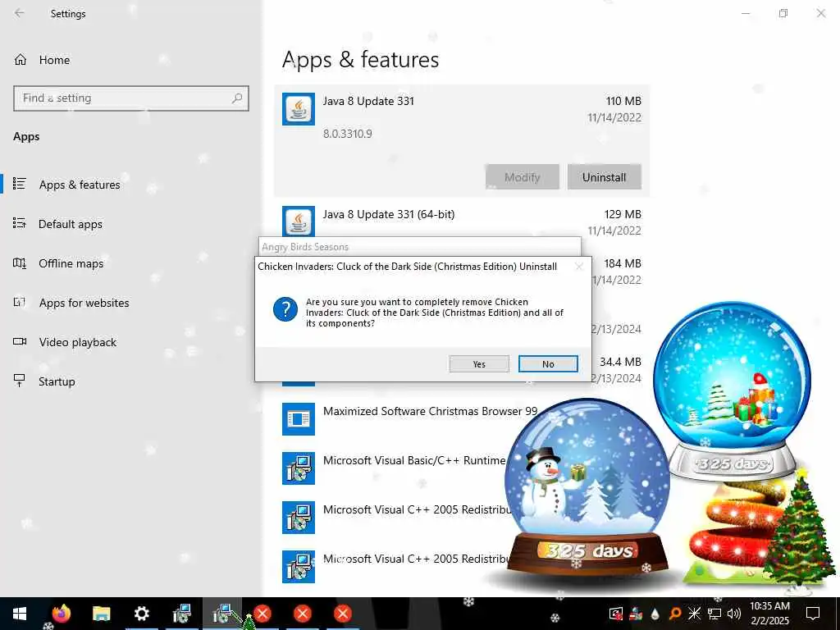
Task: Click the Offline maps map icon
Action: [x=20, y=263]
